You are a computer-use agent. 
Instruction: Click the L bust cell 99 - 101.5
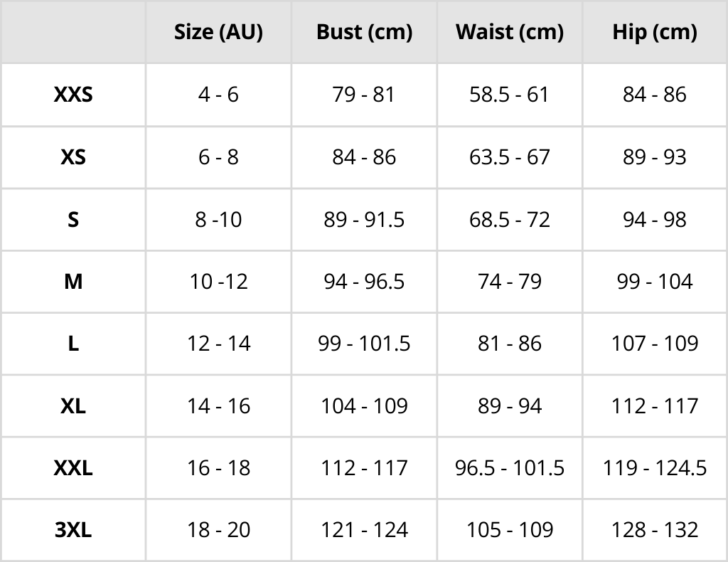(x=364, y=344)
